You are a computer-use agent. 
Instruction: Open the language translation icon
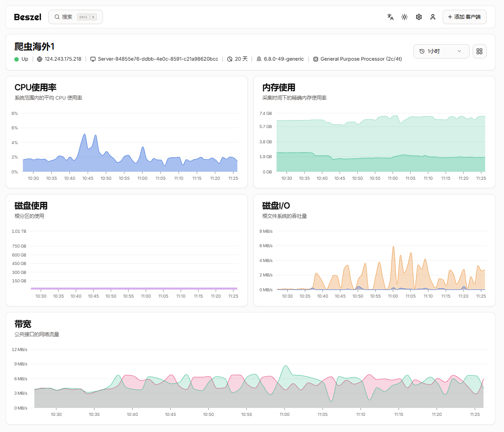[x=390, y=17]
